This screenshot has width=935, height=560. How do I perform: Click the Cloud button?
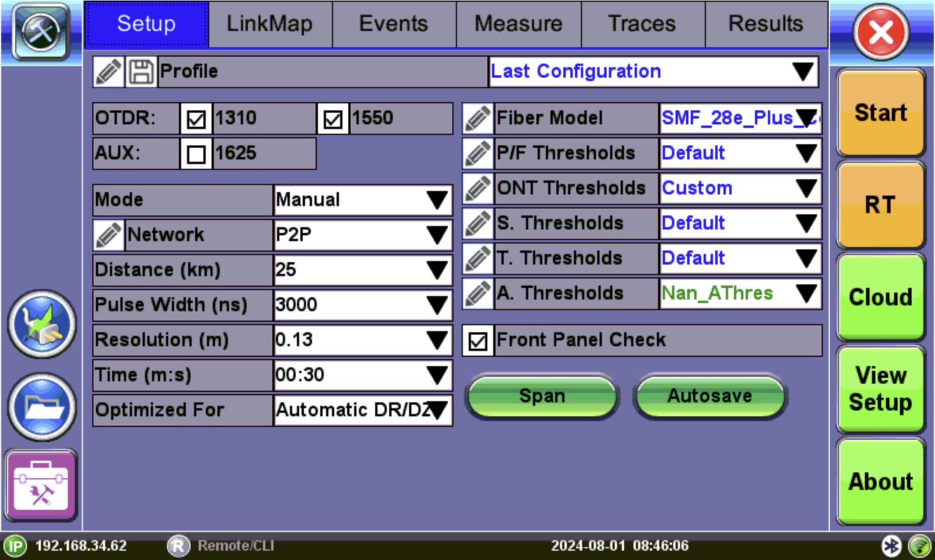(881, 297)
